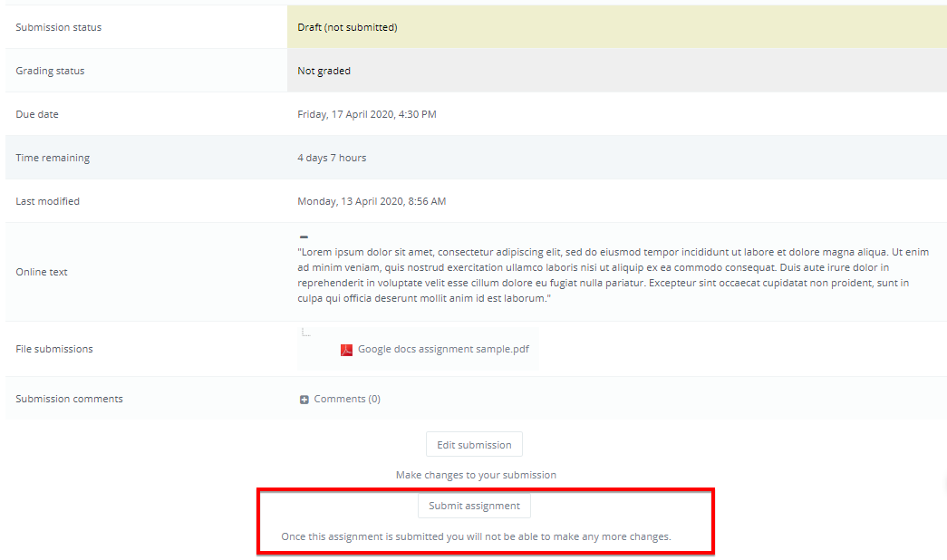Click the red PDF file icon
Image resolution: width=947 pixels, height=560 pixels.
[346, 350]
